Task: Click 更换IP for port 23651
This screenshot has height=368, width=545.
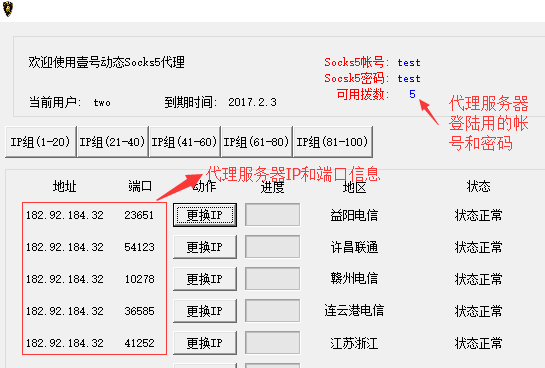Action: [205, 215]
